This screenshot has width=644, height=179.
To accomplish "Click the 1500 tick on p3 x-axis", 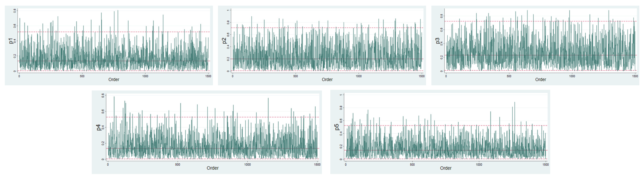I will click(x=635, y=76).
